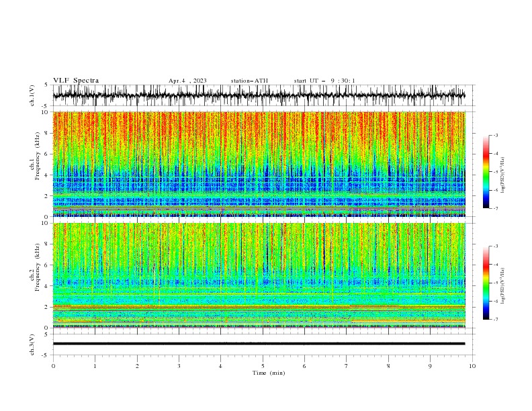Click the 'Time (min)' axis label
This screenshot has width=532, height=411.
(269, 373)
